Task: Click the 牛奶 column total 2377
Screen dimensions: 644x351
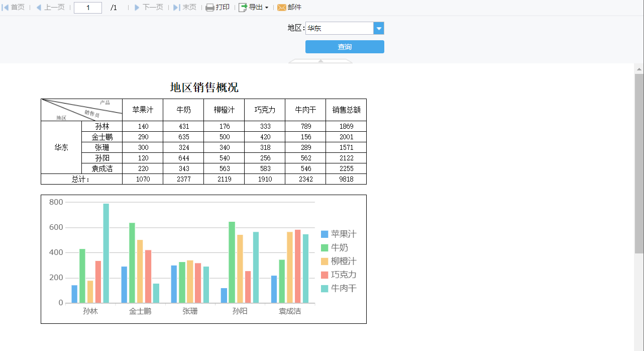Action: pos(183,179)
